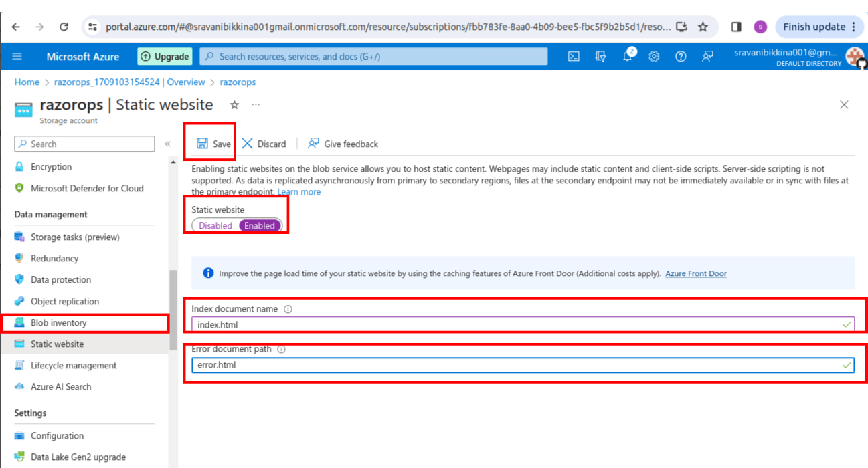The width and height of the screenshot is (868, 468).
Task: Open the Azure portal settings gear
Action: 654,56
